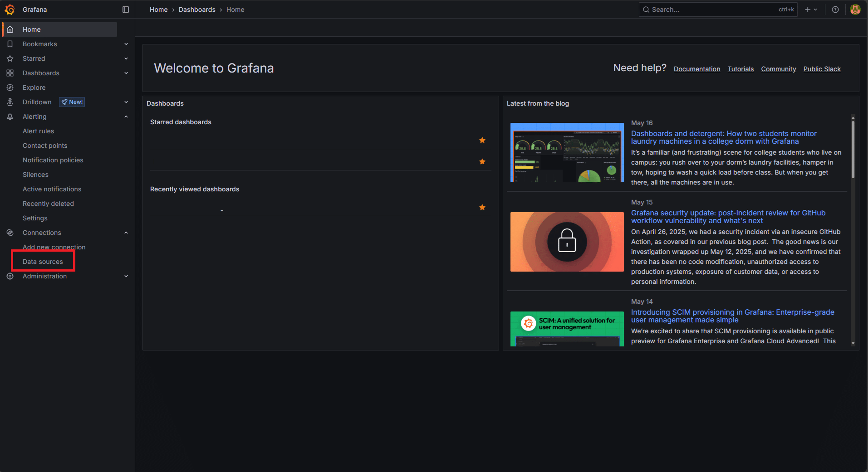This screenshot has height=472, width=868.
Task: Expand the Starred section chevron
Action: tap(126, 58)
